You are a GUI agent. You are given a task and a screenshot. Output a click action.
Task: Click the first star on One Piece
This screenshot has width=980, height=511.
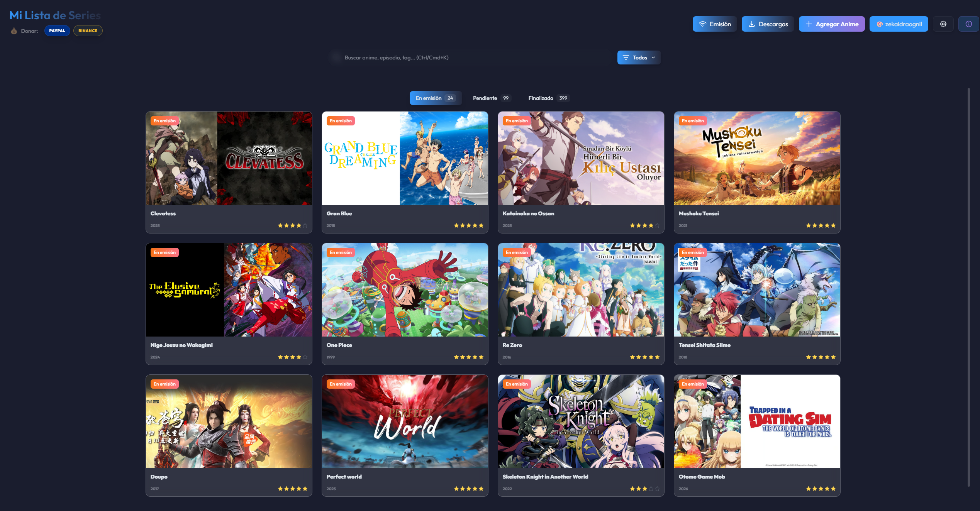(x=456, y=357)
